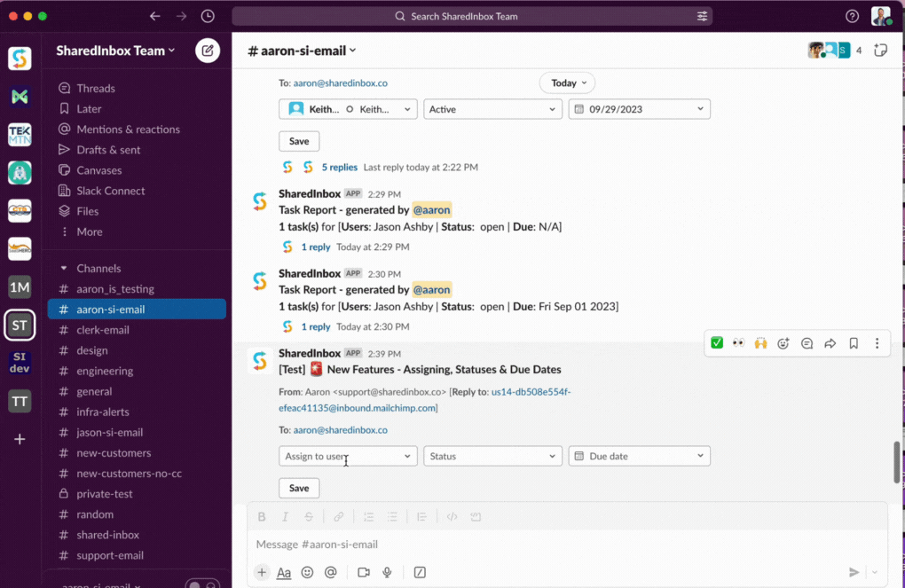Viewport: 905px width, 588px height.
Task: Open the Due date picker dropdown
Action: point(640,456)
